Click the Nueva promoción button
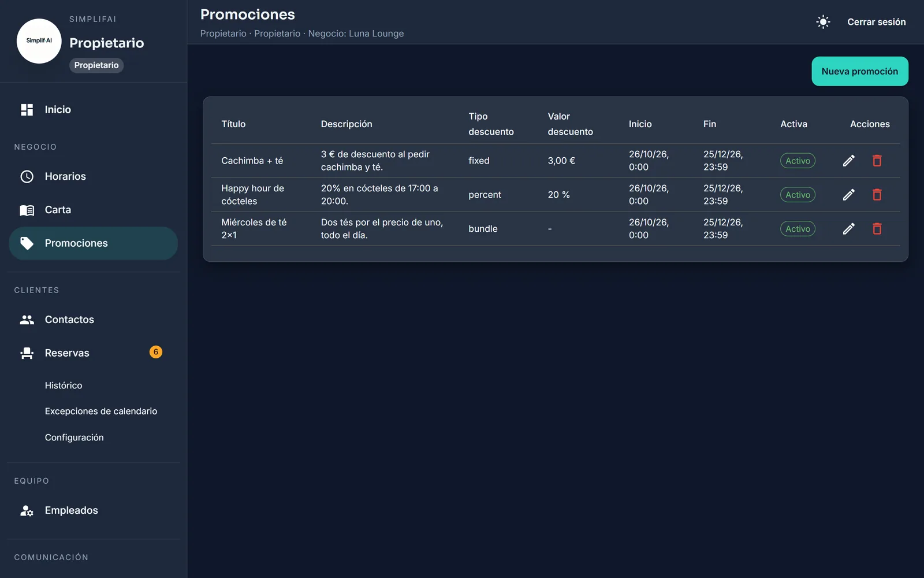Viewport: 924px width, 578px height. point(860,71)
